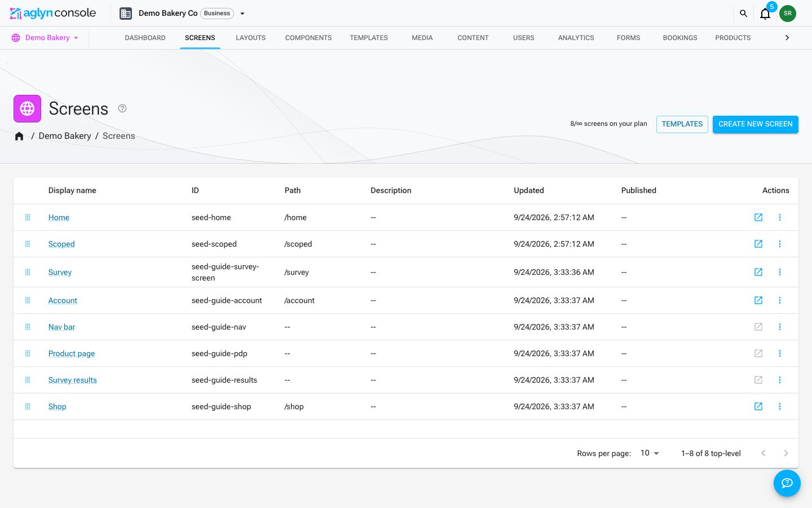Image resolution: width=812 pixels, height=508 pixels.
Task: Show more navigation tabs with right chevron
Action: [787, 38]
